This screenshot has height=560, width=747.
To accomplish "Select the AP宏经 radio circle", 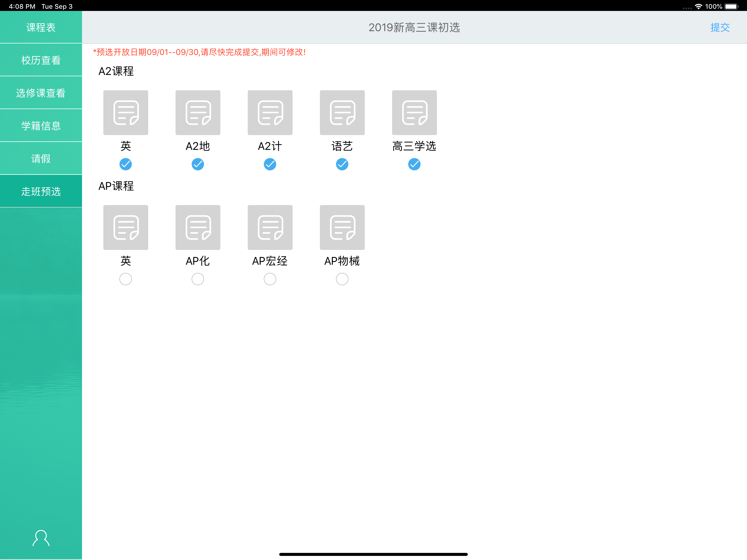I will coord(270,279).
